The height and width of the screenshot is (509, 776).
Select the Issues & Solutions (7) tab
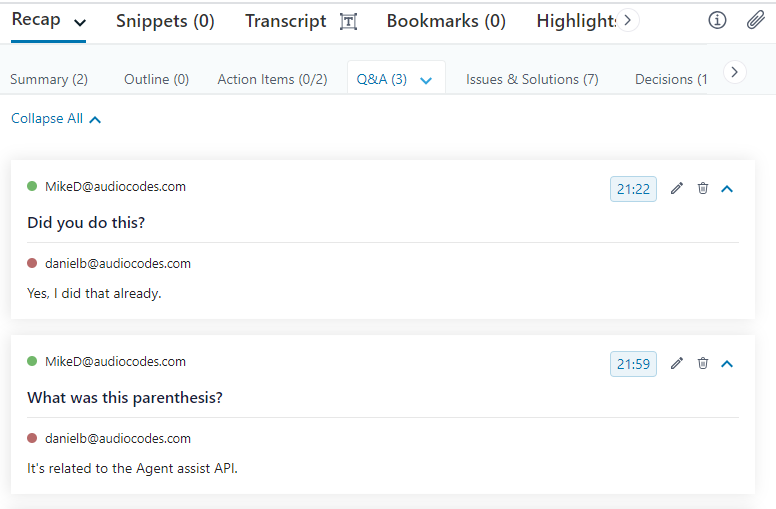point(532,79)
